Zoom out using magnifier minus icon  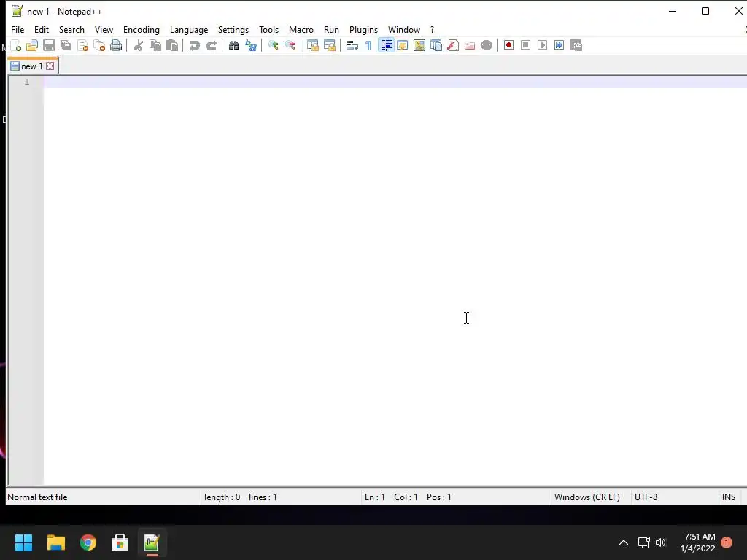click(290, 45)
